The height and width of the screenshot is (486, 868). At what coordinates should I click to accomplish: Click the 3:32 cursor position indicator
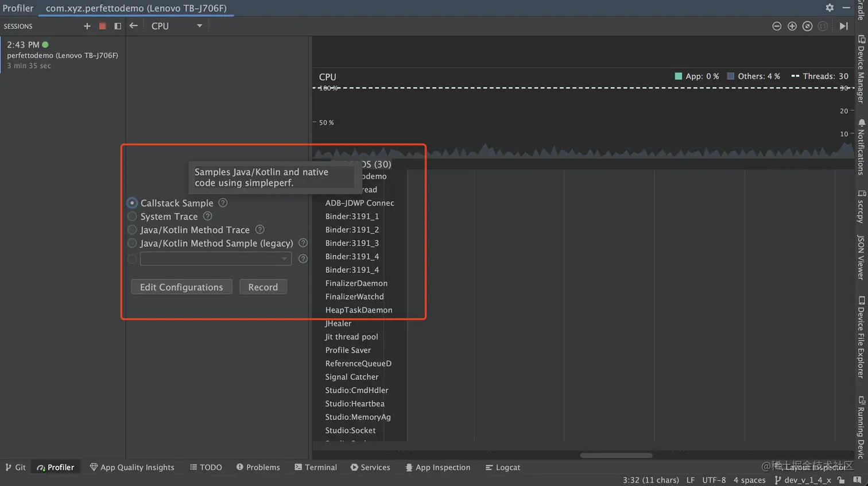point(650,480)
